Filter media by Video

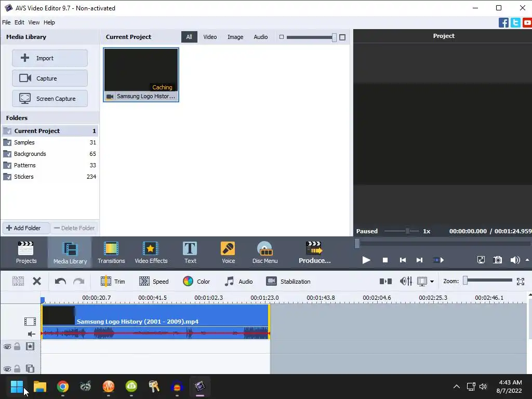(x=210, y=37)
